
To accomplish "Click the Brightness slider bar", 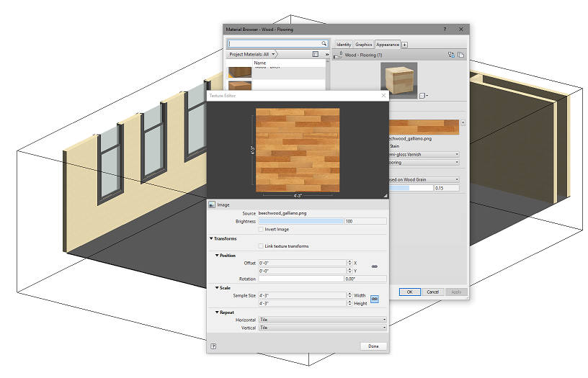I will point(301,222).
